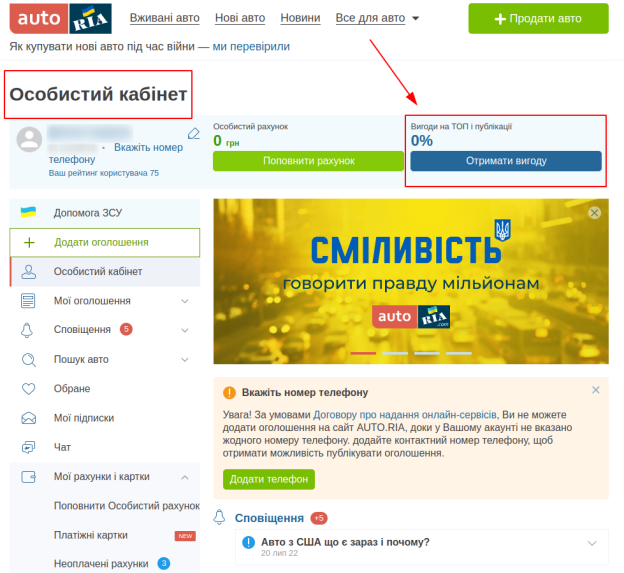This screenshot has height=573, width=624.
Task: Click the bell icon beside Сповіщення heading
Action: click(219, 517)
